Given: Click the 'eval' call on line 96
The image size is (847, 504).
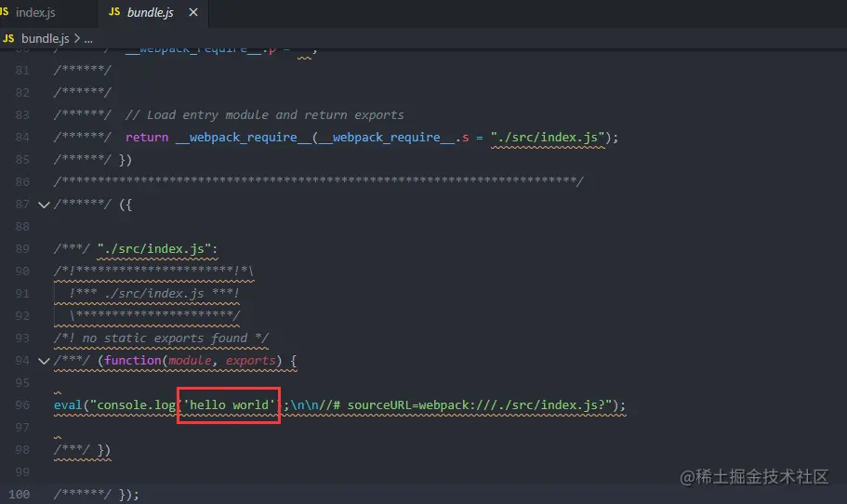Looking at the screenshot, I should click(x=68, y=405).
